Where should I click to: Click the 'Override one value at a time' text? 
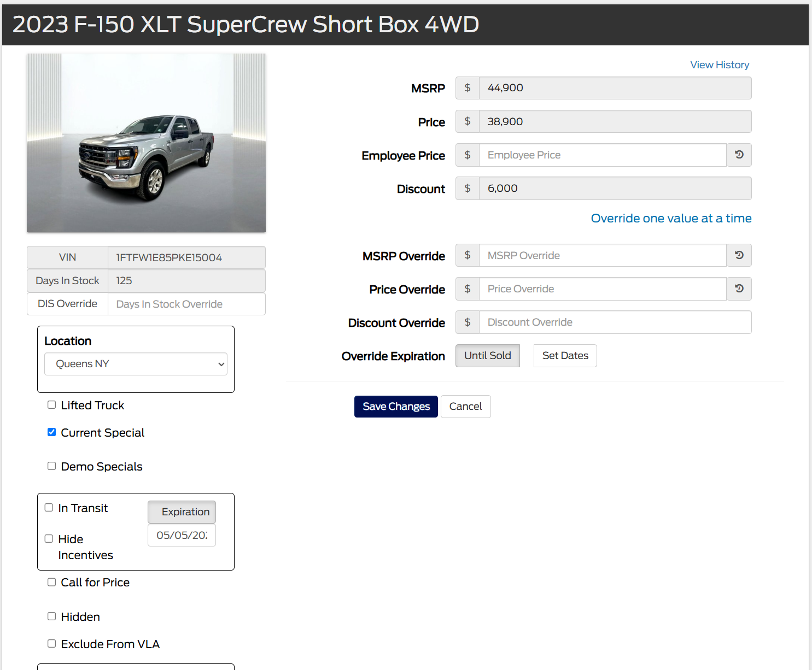(671, 219)
